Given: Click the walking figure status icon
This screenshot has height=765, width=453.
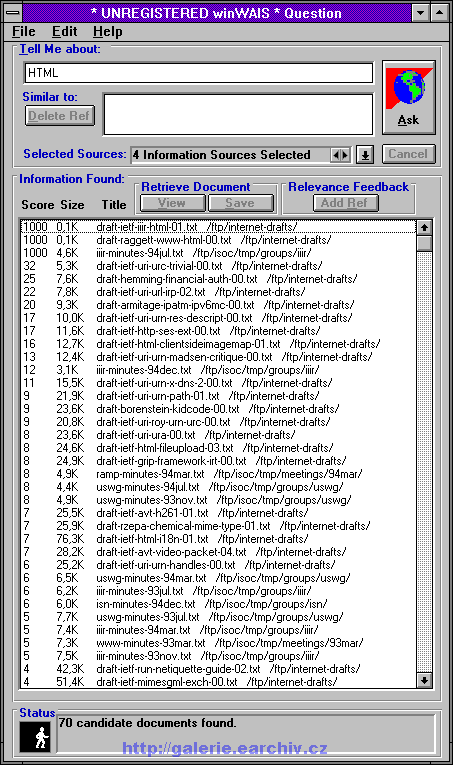Looking at the screenshot, I should pos(38,737).
